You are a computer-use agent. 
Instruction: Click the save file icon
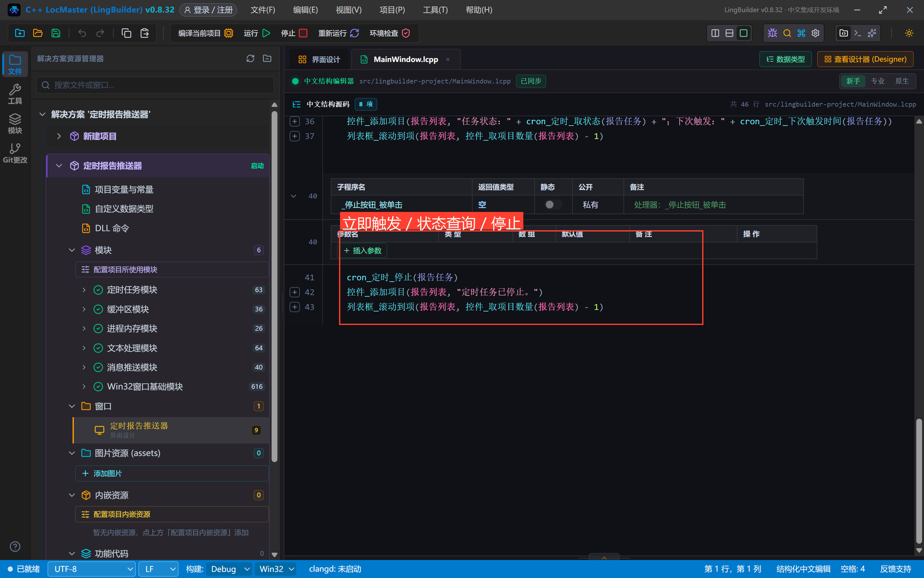click(x=56, y=33)
